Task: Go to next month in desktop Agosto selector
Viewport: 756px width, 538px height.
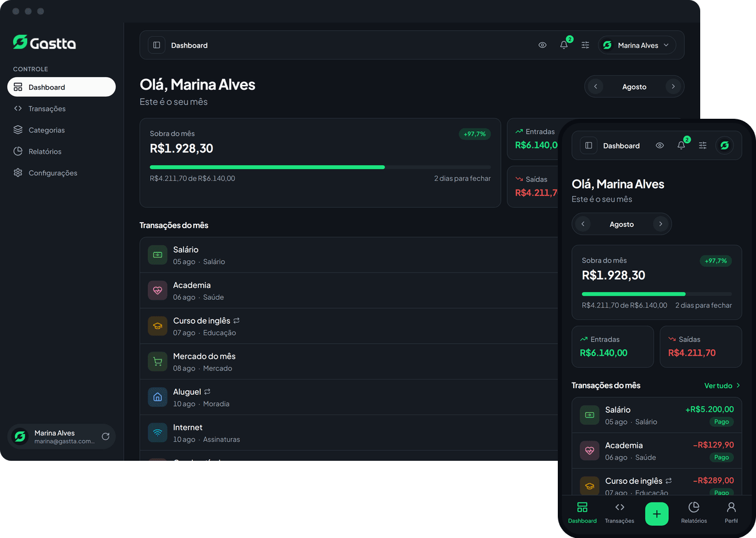Action: (673, 87)
